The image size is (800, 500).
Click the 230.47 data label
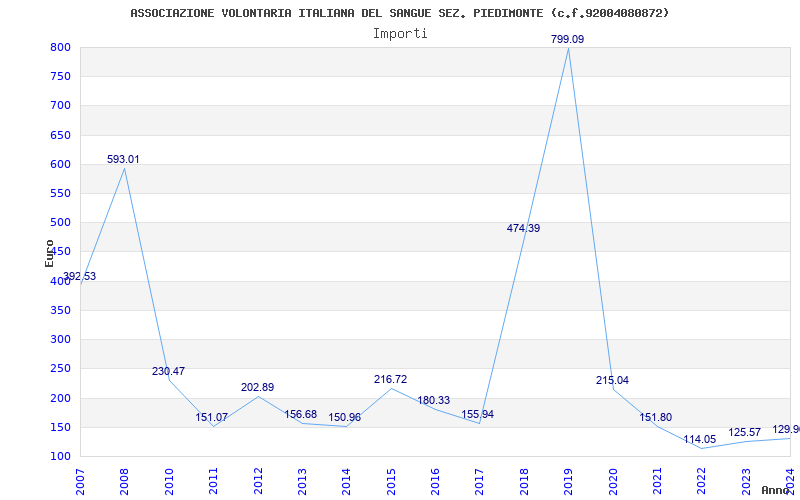coord(168,371)
